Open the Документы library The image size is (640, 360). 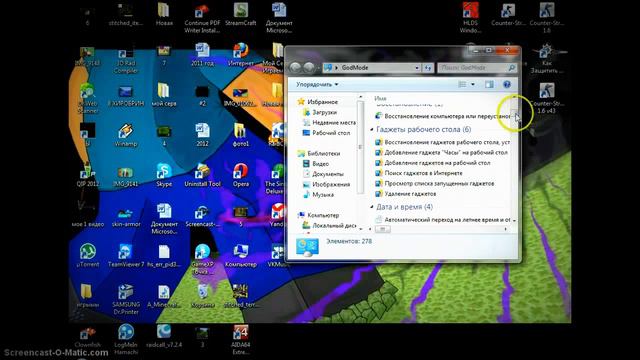[x=323, y=174]
